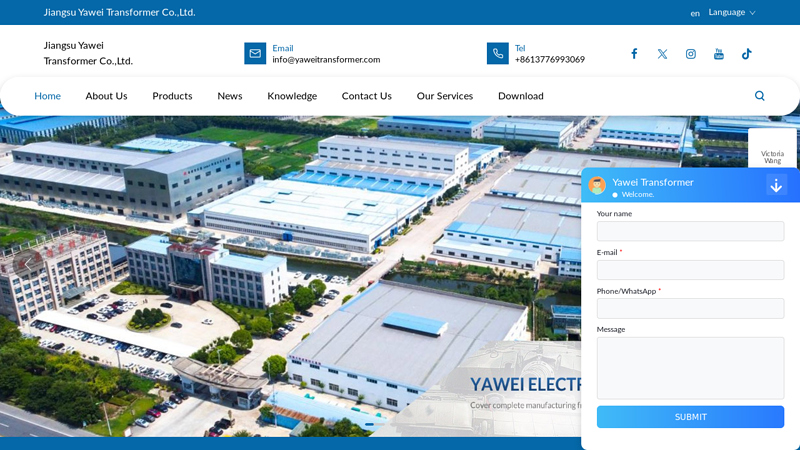Screen dimensions: 800x450
Task: Click the phone number +8613776993069
Action: pos(549,59)
